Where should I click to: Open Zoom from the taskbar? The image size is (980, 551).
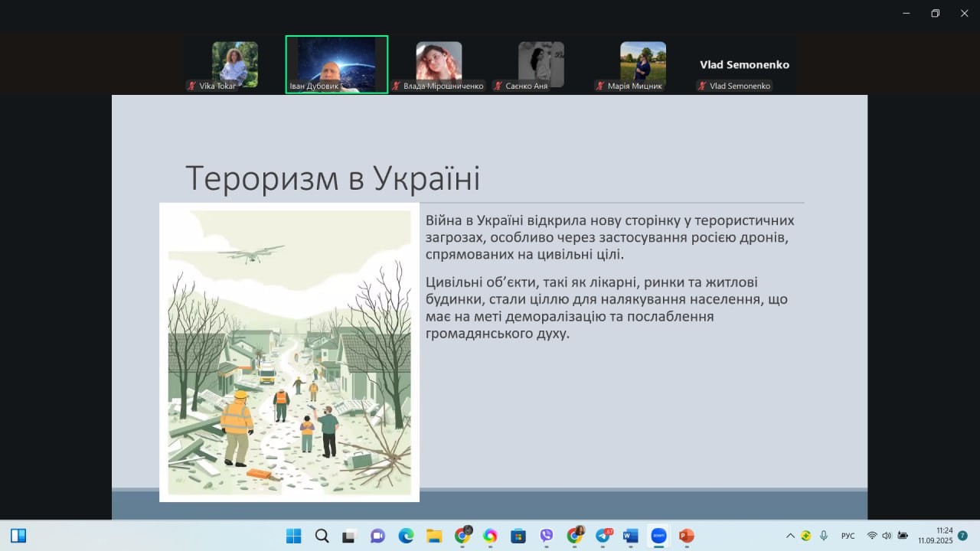(658, 536)
